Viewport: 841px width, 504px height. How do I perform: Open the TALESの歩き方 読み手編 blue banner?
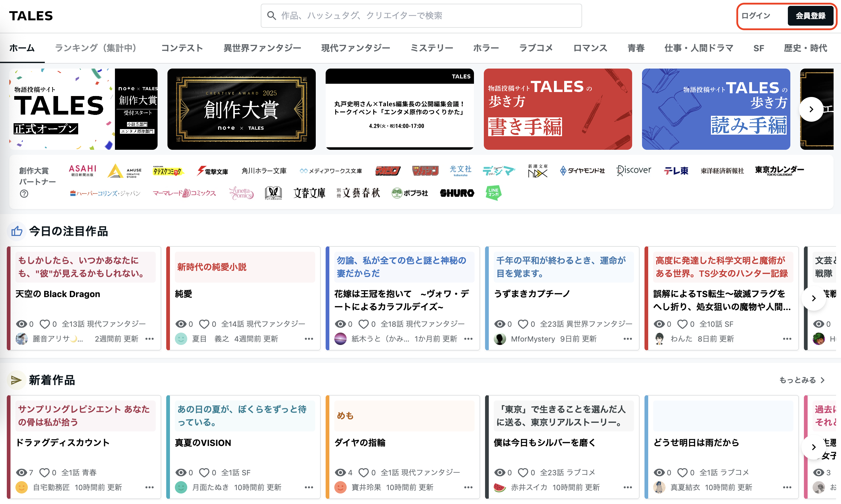(x=716, y=109)
